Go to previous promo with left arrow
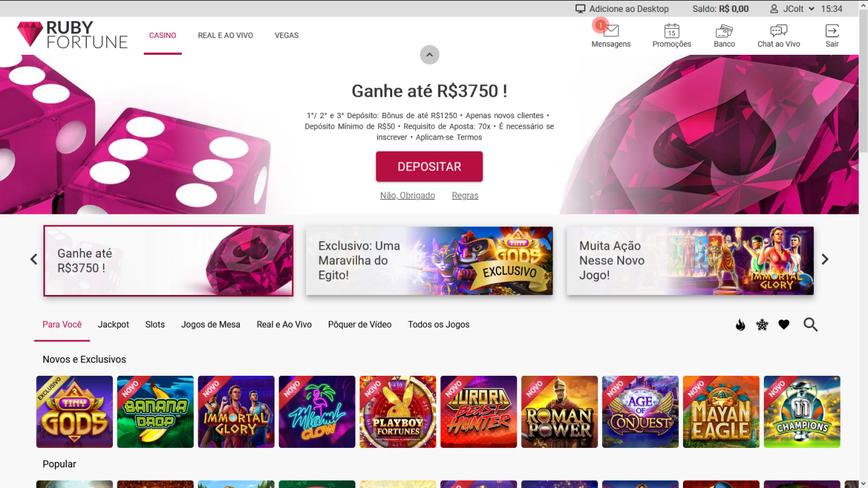This screenshot has height=488, width=868. [34, 259]
